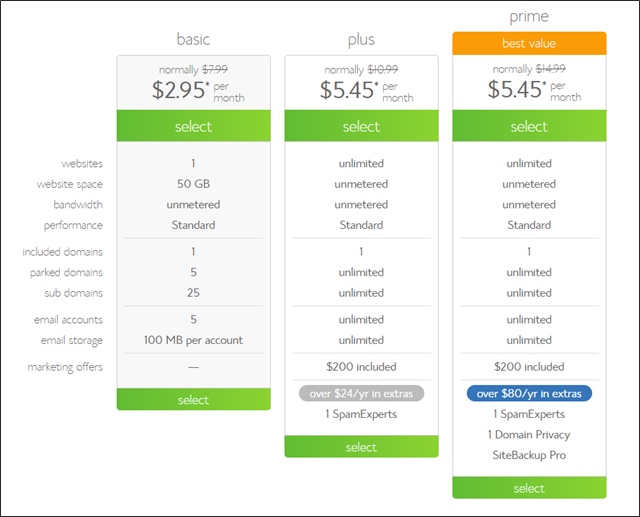Screen dimensions: 640x517
Task: Click the 100 MB per account text
Action: tap(193, 340)
